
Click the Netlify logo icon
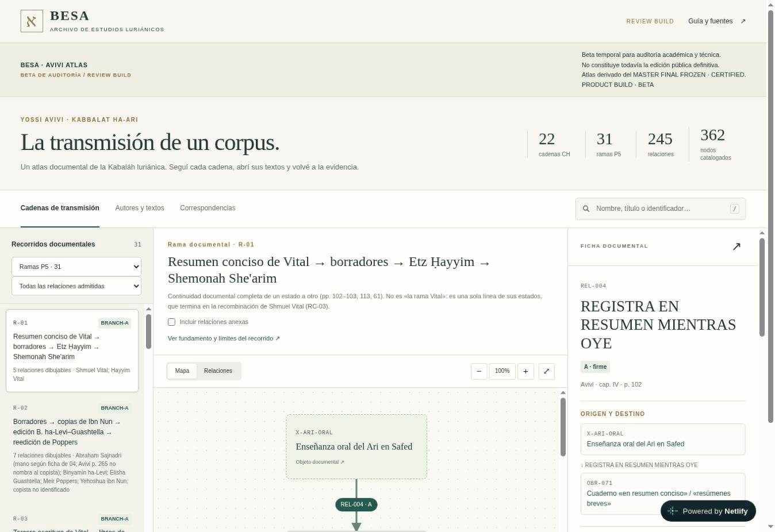click(x=673, y=511)
